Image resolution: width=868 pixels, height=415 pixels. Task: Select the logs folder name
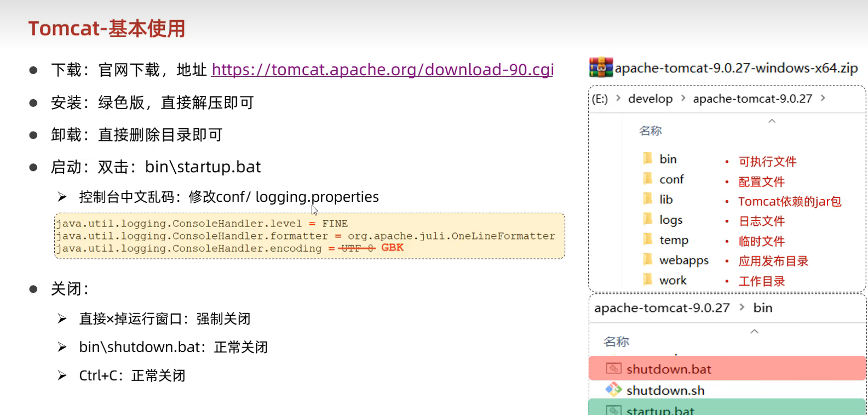click(x=671, y=220)
